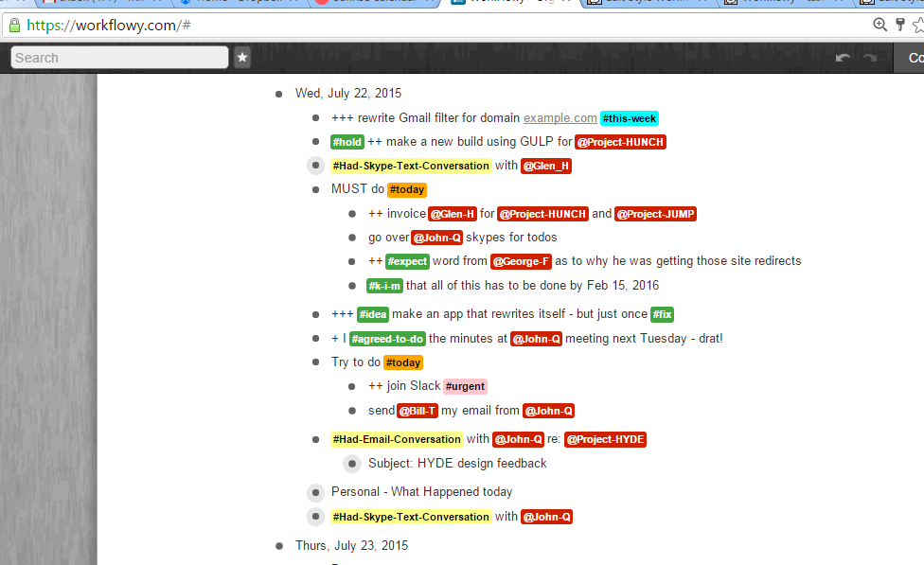924x565 pixels.
Task: Click the bullet of the #agreed-to-do minutes item
Action: click(316, 338)
